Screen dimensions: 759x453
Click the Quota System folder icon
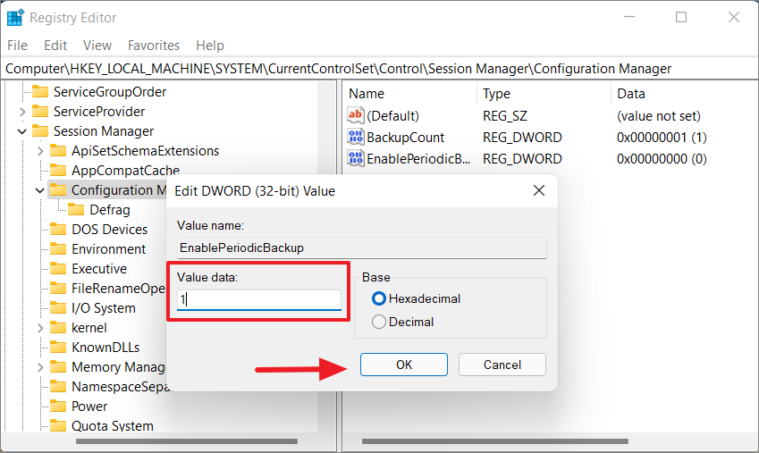[58, 426]
